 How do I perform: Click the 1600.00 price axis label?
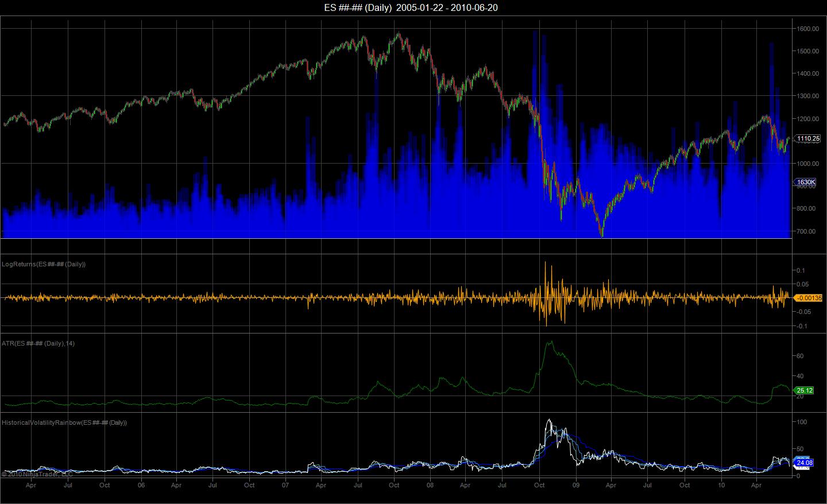pos(807,29)
